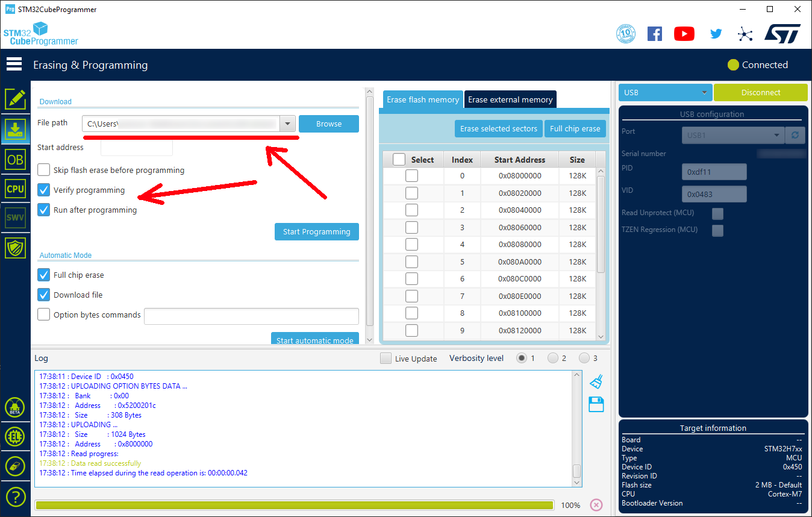Open the YouTube channel icon
Screen dimensions: 812x517
684,34
